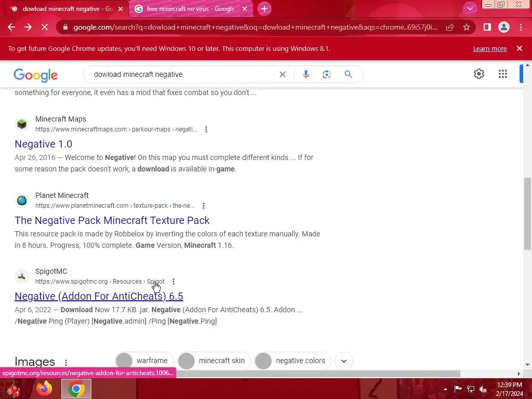Screen dimensions: 532x399
Task: Open Action Center flag icon
Action: (x=458, y=389)
